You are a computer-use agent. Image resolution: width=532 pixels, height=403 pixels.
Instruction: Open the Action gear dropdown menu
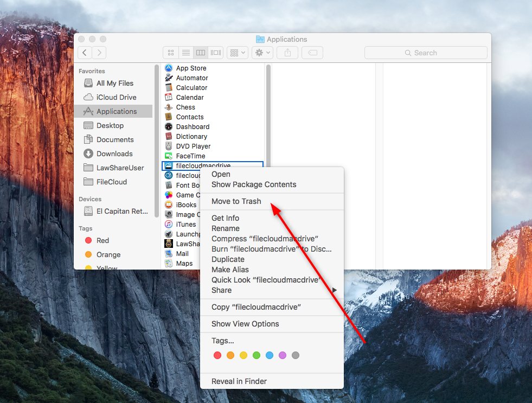(262, 53)
